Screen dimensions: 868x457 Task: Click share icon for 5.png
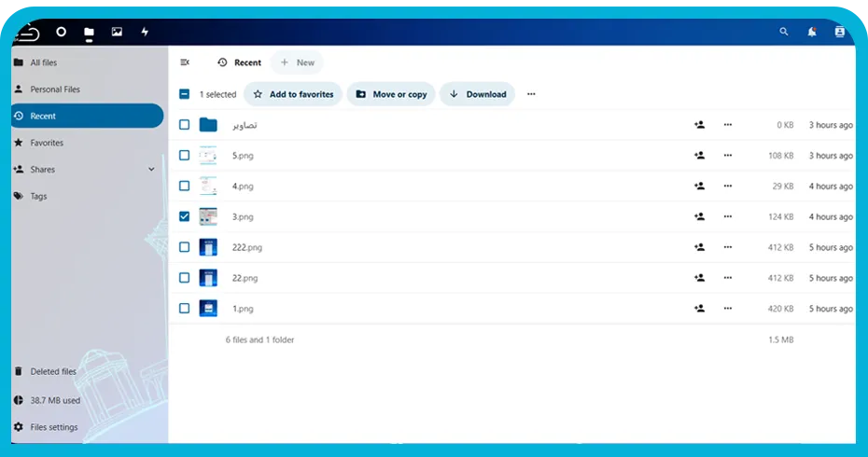tap(700, 156)
